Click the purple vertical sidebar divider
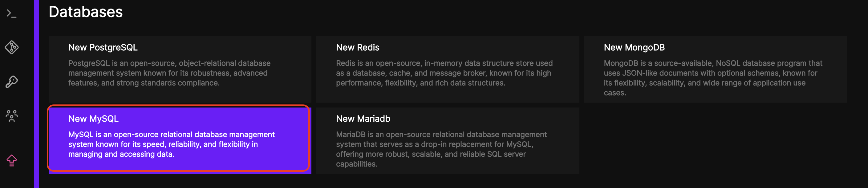The height and width of the screenshot is (188, 868). tap(36, 94)
